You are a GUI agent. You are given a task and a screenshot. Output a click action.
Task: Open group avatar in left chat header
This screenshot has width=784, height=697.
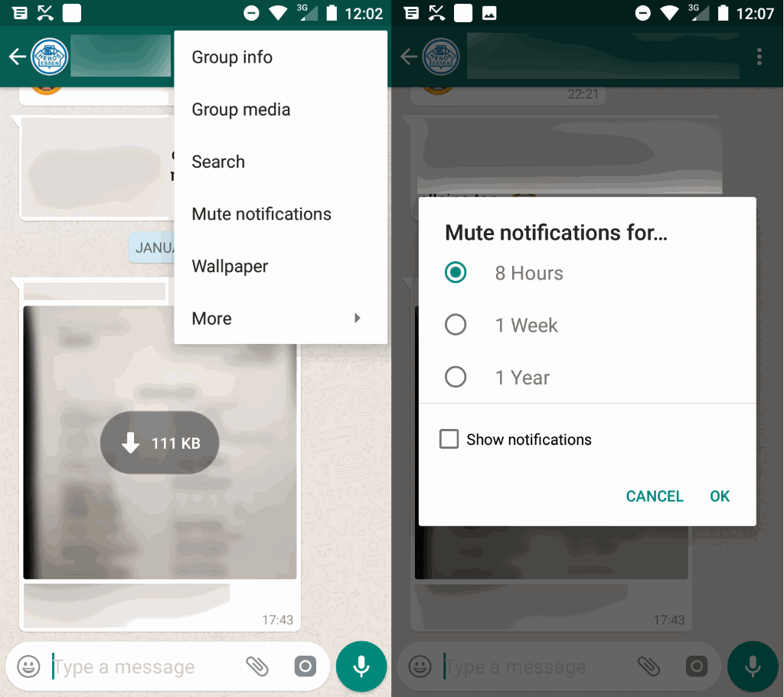click(x=49, y=57)
